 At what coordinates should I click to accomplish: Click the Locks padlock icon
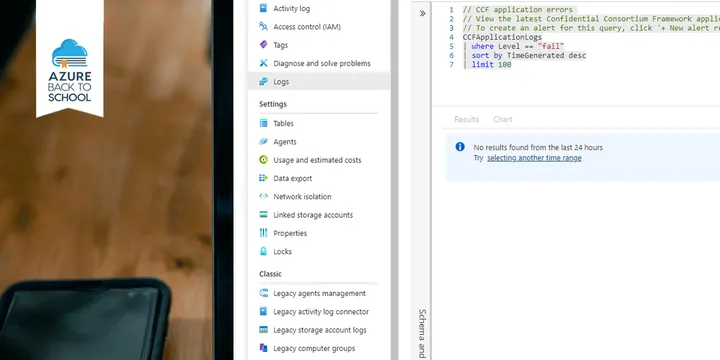[x=264, y=251]
